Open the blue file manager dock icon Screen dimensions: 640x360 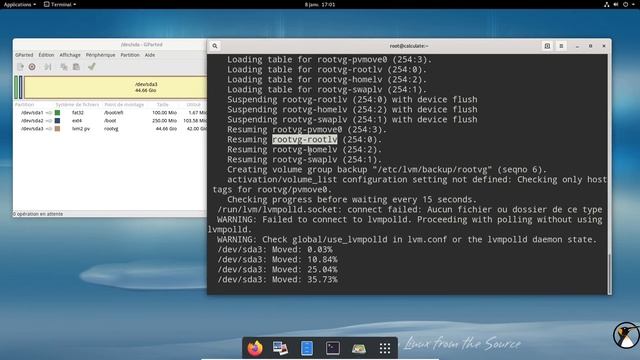tap(307, 348)
